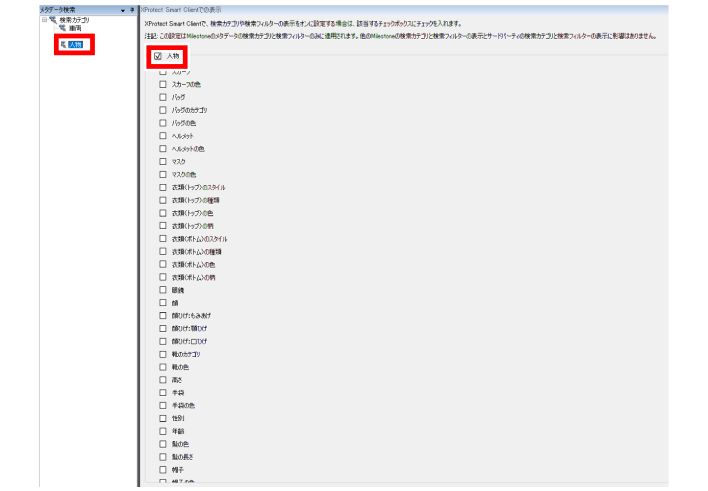Check 衣類(トップ)の種類 checkbox
This screenshot has height=491, width=708.
click(x=163, y=200)
